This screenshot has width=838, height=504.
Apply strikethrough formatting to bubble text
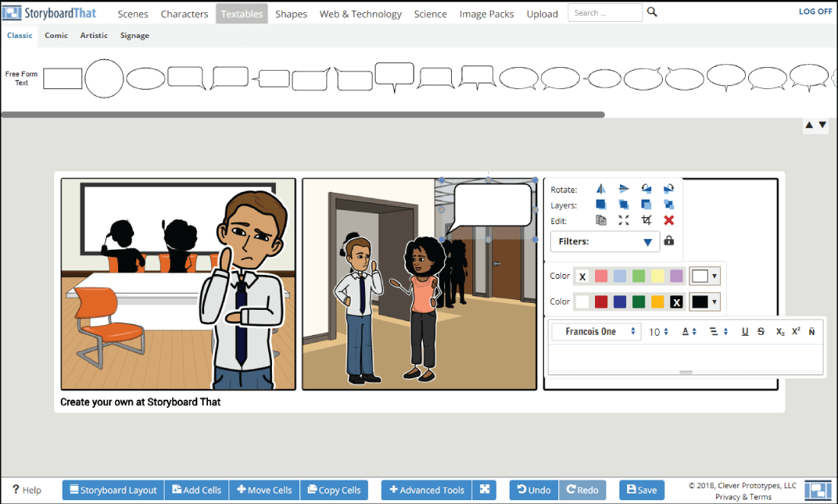760,332
